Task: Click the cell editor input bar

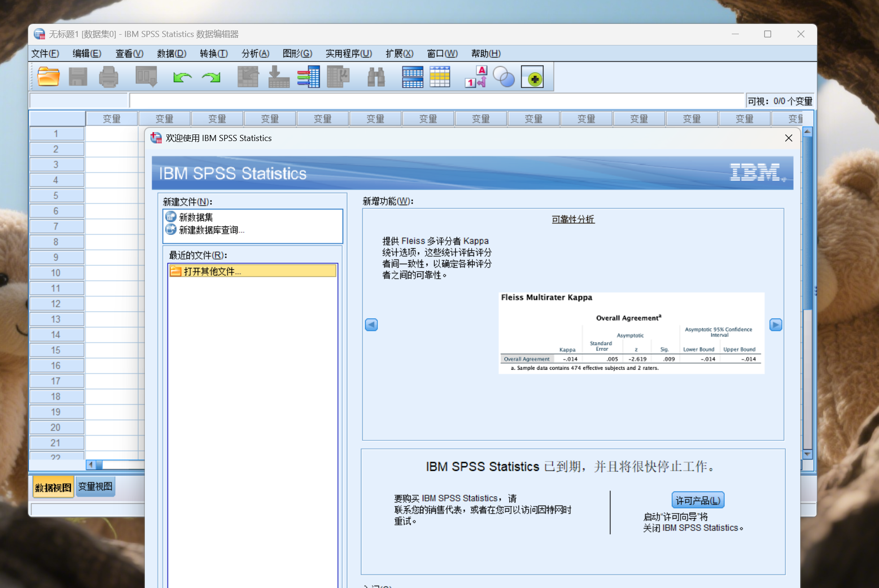Action: click(x=436, y=101)
